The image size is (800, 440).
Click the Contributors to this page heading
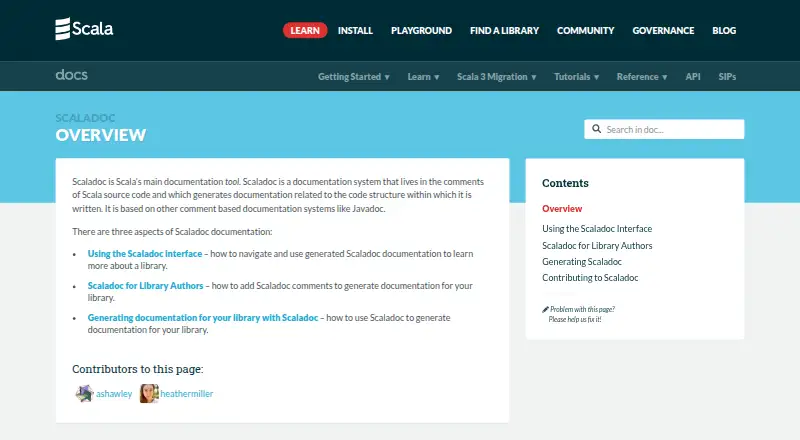point(137,369)
